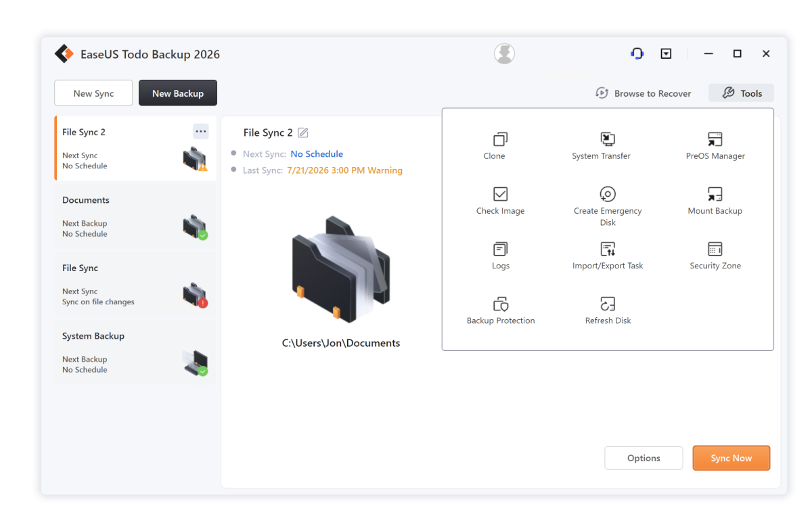812x524 pixels.
Task: Click Sync Now button
Action: click(x=731, y=458)
